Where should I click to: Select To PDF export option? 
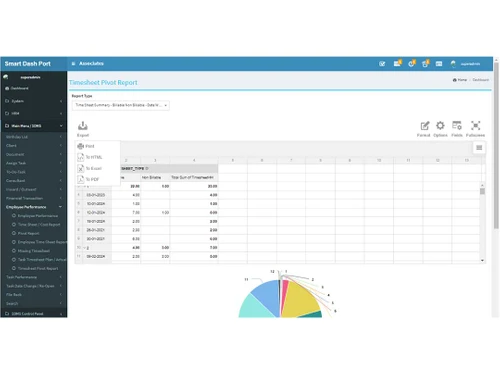[x=92, y=179]
